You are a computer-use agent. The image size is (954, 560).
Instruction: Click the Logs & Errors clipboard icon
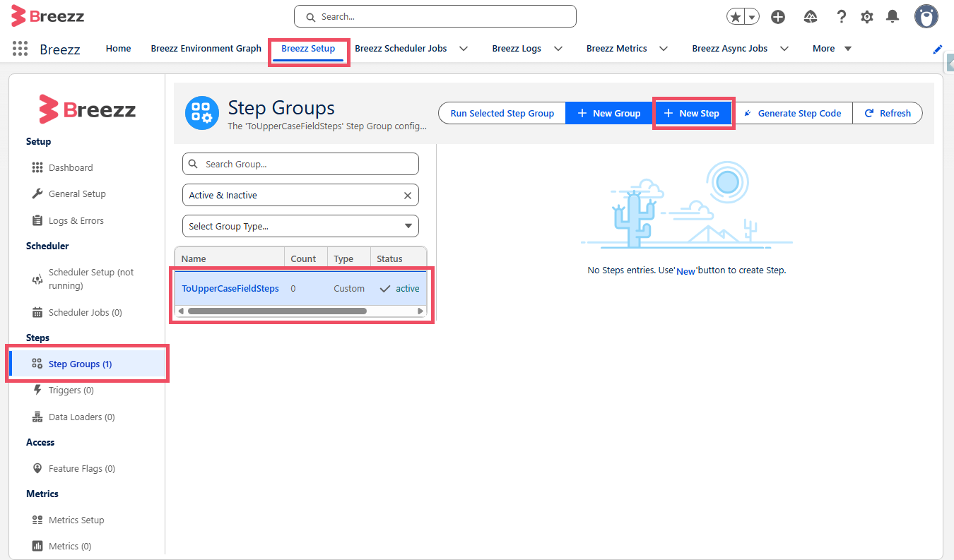[37, 220]
